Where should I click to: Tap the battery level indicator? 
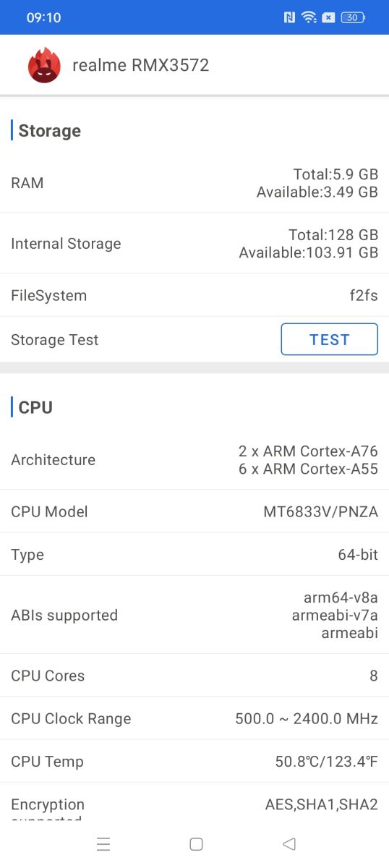point(353,17)
